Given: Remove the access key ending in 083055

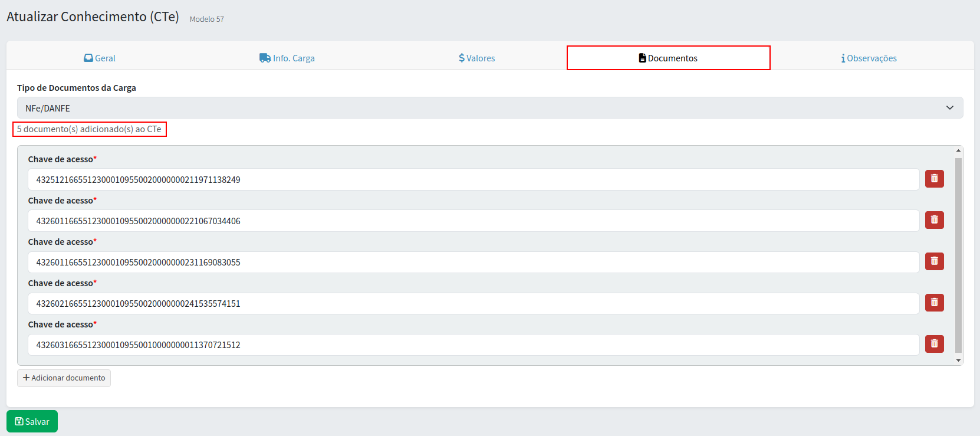Looking at the screenshot, I should (x=934, y=261).
